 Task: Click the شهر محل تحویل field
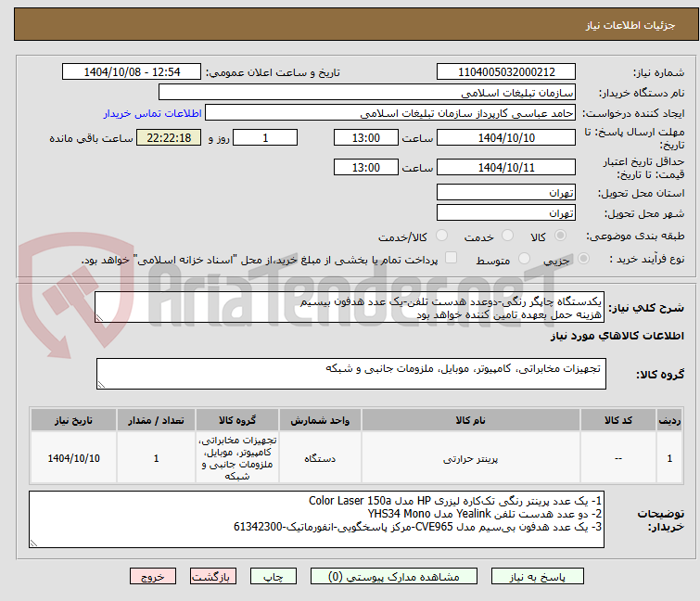(506, 213)
